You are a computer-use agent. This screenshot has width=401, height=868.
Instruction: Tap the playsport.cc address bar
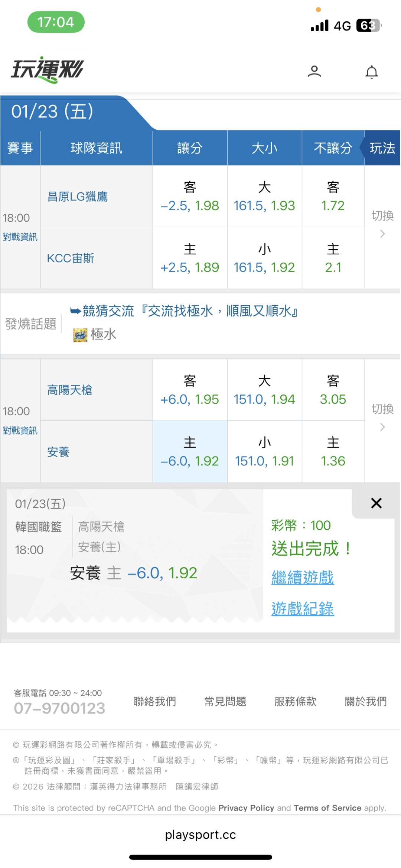pos(200,835)
